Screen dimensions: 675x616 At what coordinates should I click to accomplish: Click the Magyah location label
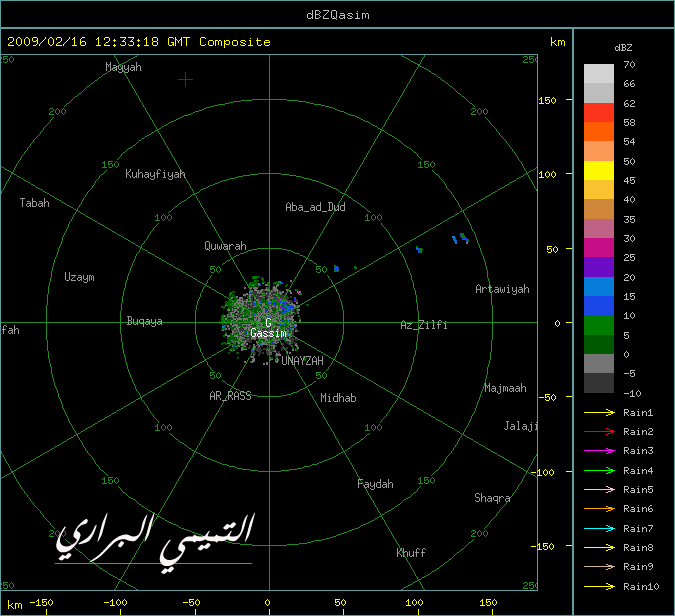tap(124, 67)
